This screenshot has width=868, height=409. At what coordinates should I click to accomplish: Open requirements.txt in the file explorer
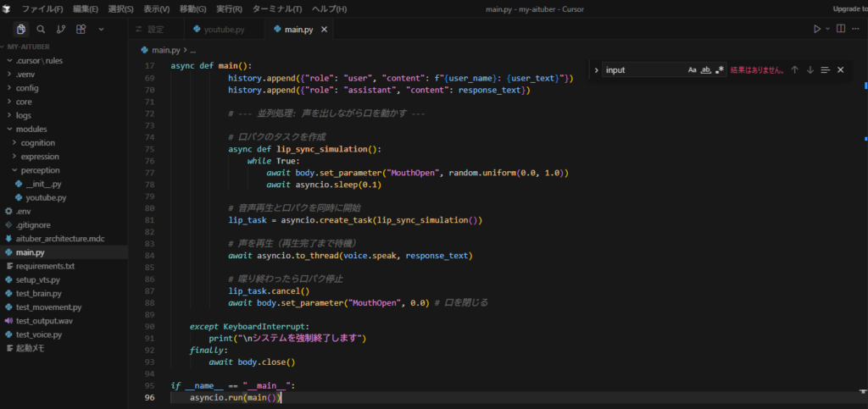[45, 266]
